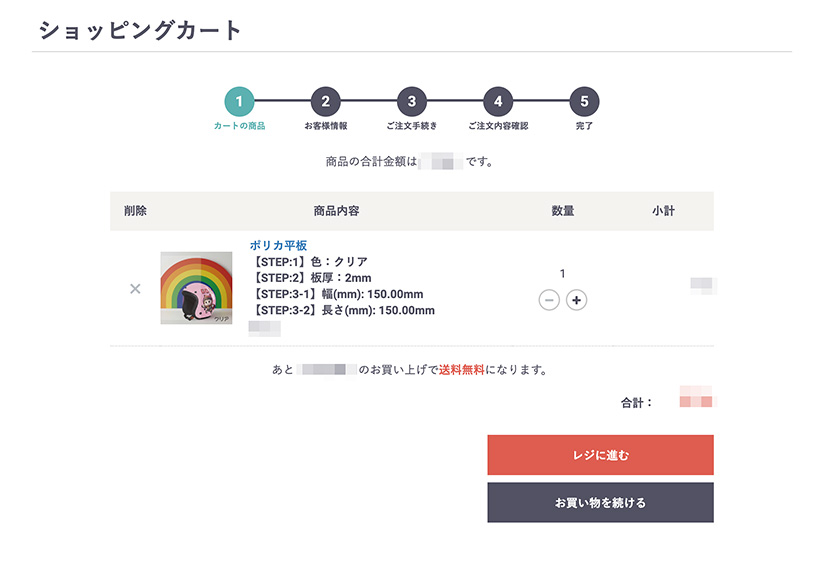Remove the ポリカ平板 item with the X icon

point(135,289)
